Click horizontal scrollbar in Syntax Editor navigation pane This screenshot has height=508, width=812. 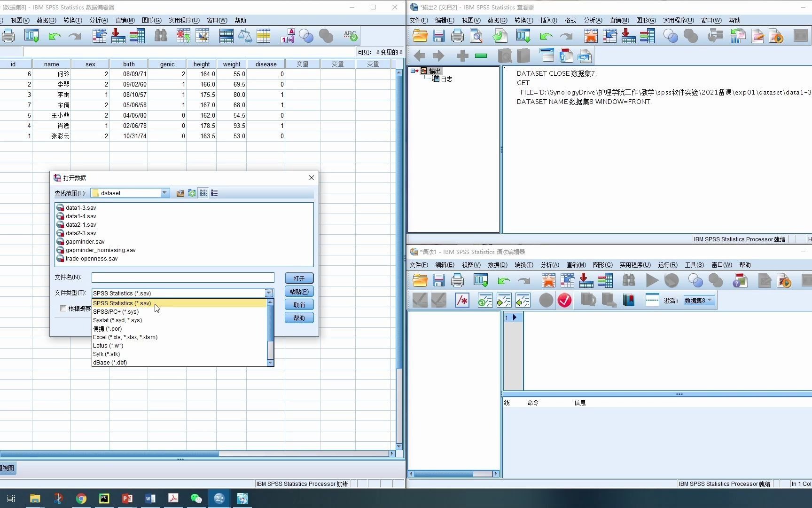[453, 474]
